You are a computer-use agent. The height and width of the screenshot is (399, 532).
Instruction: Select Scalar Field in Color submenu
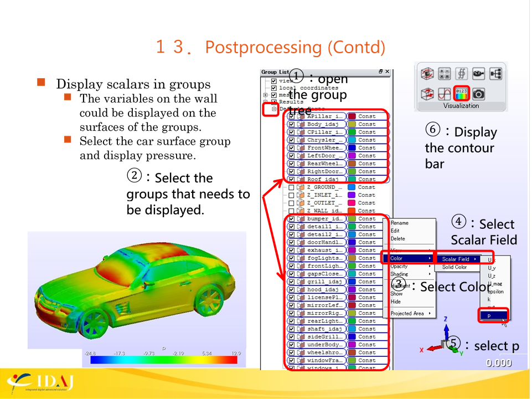coord(457,259)
